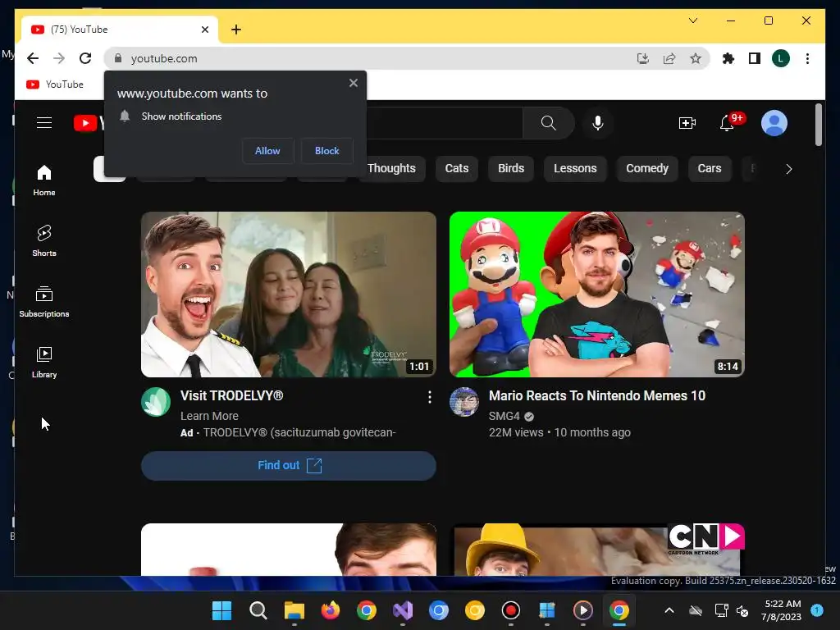Toggle the Chrome side panel icon
The height and width of the screenshot is (630, 840).
(x=755, y=58)
